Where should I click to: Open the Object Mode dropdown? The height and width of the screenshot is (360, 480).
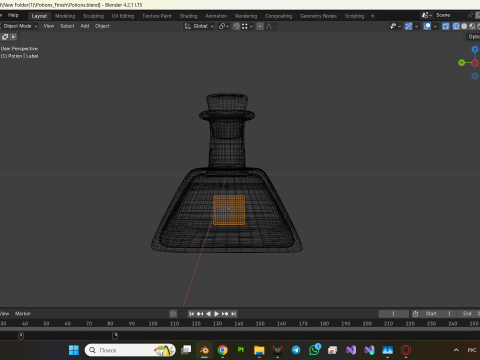[19, 26]
